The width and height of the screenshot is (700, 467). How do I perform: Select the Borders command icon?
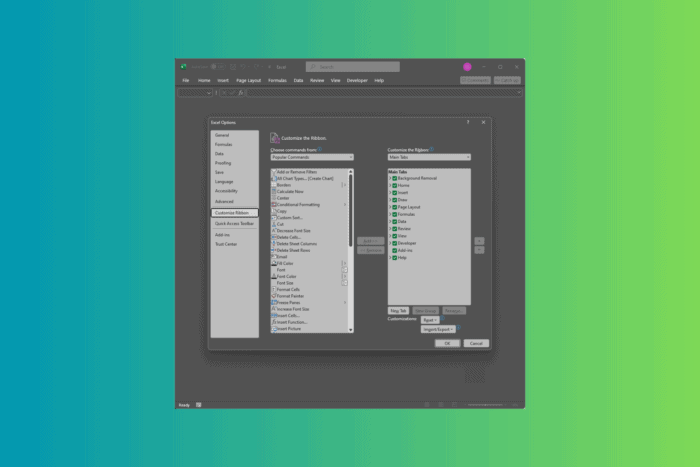274,185
